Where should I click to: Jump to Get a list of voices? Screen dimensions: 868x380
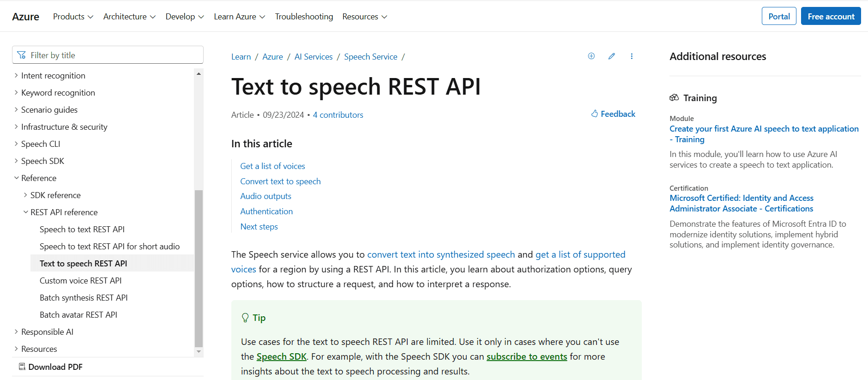pyautogui.click(x=272, y=166)
